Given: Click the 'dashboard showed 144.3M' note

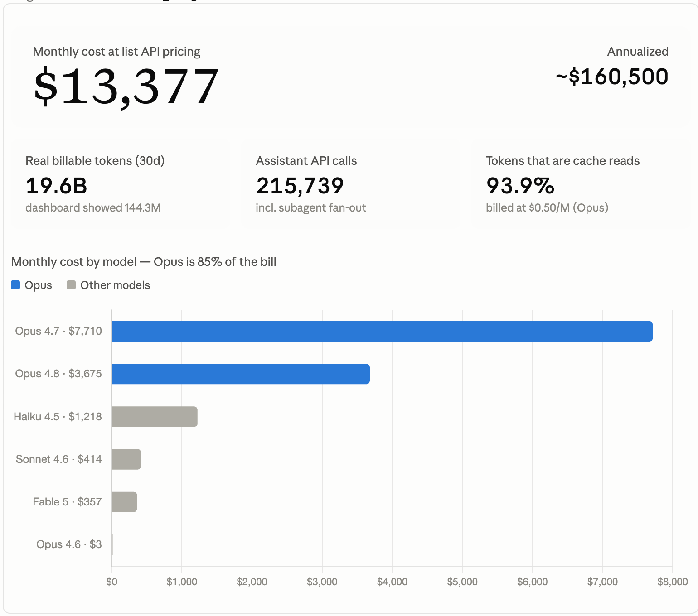Looking at the screenshot, I should coord(93,208).
